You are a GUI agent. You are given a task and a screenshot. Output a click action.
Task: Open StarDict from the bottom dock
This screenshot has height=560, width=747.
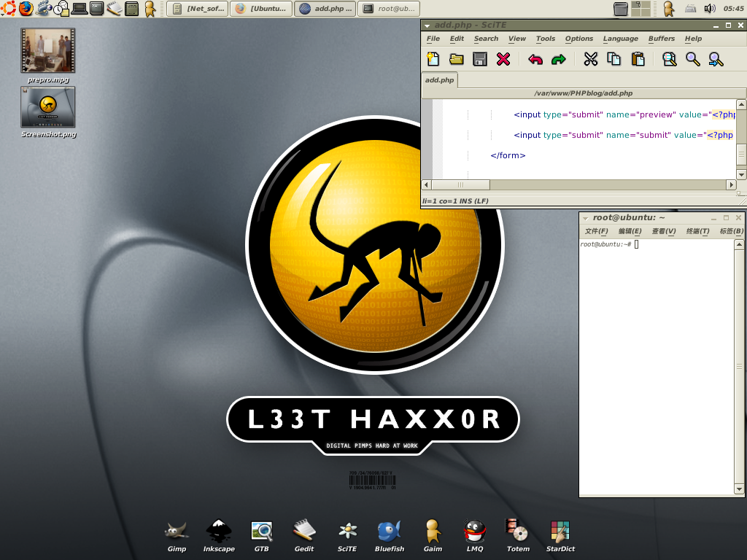[560, 536]
